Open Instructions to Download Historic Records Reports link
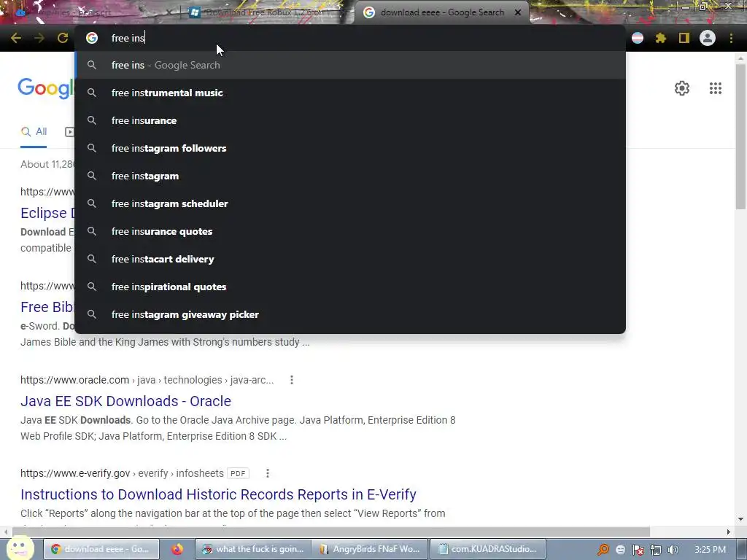Viewport: 747px width, 560px height. [x=218, y=494]
